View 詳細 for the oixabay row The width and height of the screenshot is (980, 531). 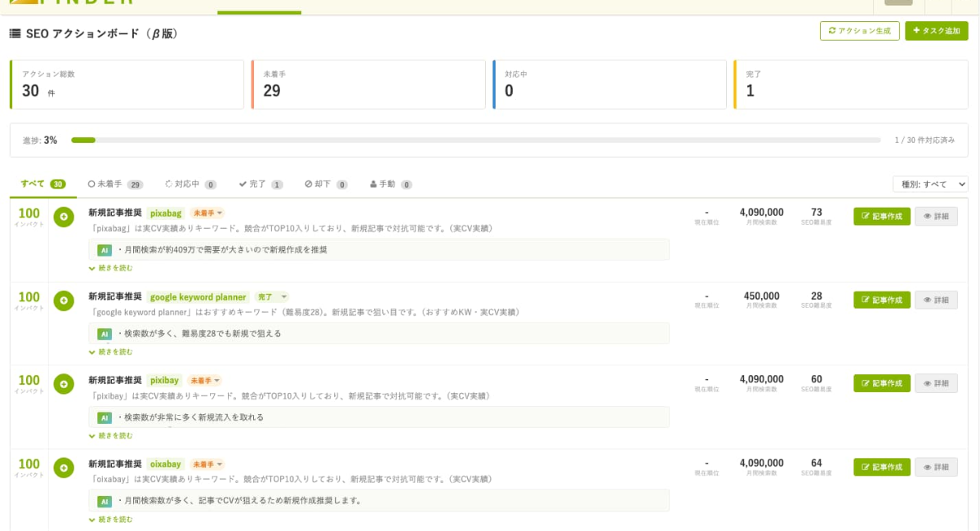(x=936, y=466)
